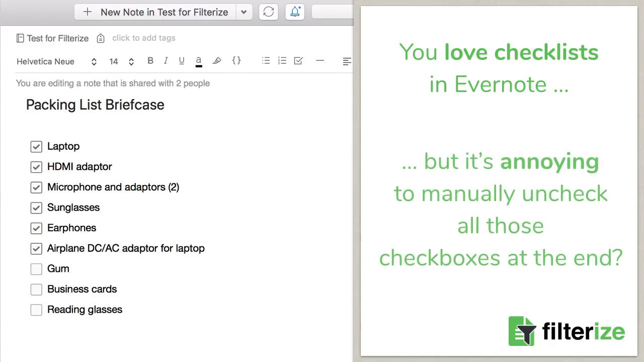Image resolution: width=644 pixels, height=362 pixels.
Task: Click the filterize logo
Action: pyautogui.click(x=567, y=331)
